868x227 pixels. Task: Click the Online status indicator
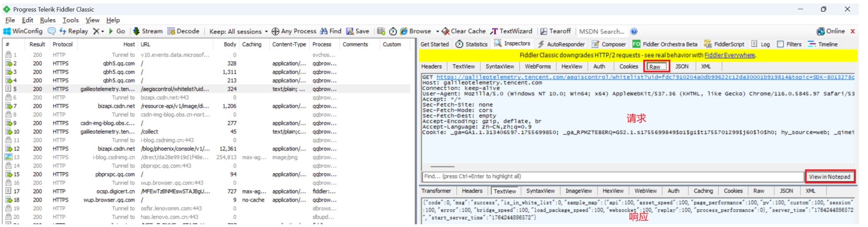pos(831,31)
